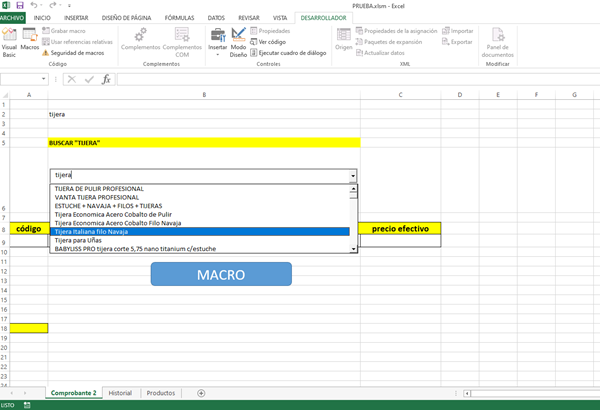Open the XML Origen pane

point(344,39)
